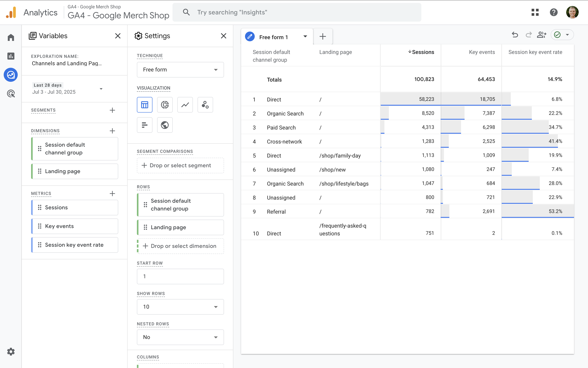588x368 pixels.
Task: Open the Nested Rows dropdown set to No
Action: 180,337
